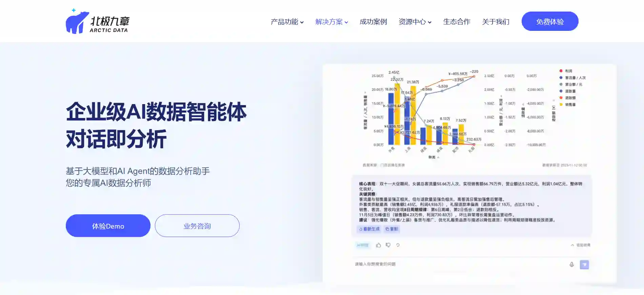Click the microphone icon in the chat input
Viewport: 644px width, 295px height.
(571, 264)
